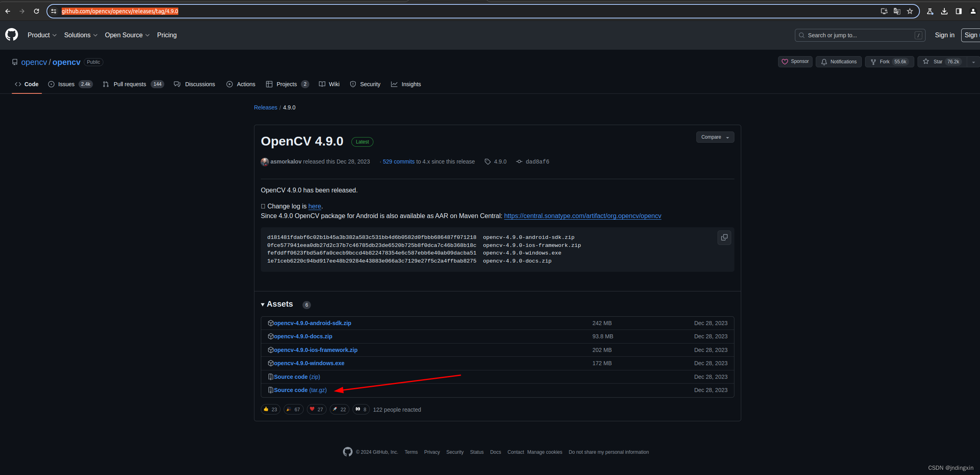Collapse the Assets section triangle
This screenshot has width=980, height=475.
tap(263, 305)
